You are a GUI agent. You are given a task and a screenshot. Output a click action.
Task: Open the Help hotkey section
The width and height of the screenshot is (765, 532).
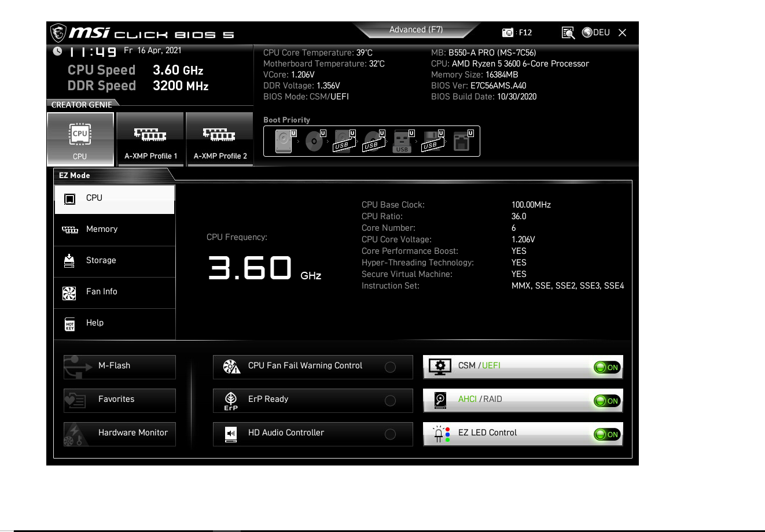click(115, 324)
